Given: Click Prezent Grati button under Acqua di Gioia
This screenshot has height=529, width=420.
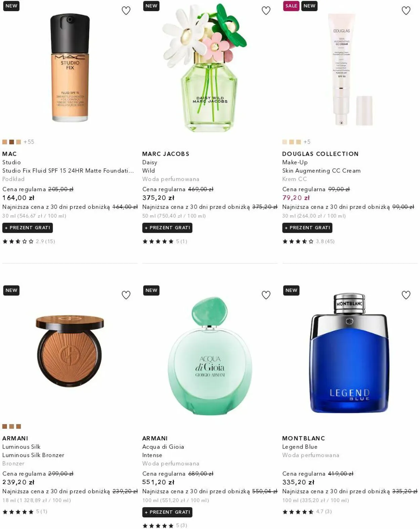Looking at the screenshot, I should click(x=167, y=512).
